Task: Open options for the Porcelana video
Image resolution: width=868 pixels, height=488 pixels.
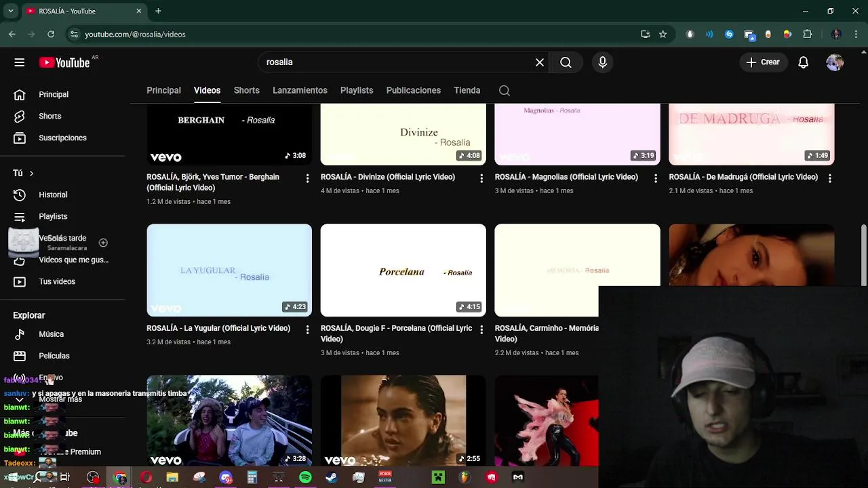Action: point(481,329)
